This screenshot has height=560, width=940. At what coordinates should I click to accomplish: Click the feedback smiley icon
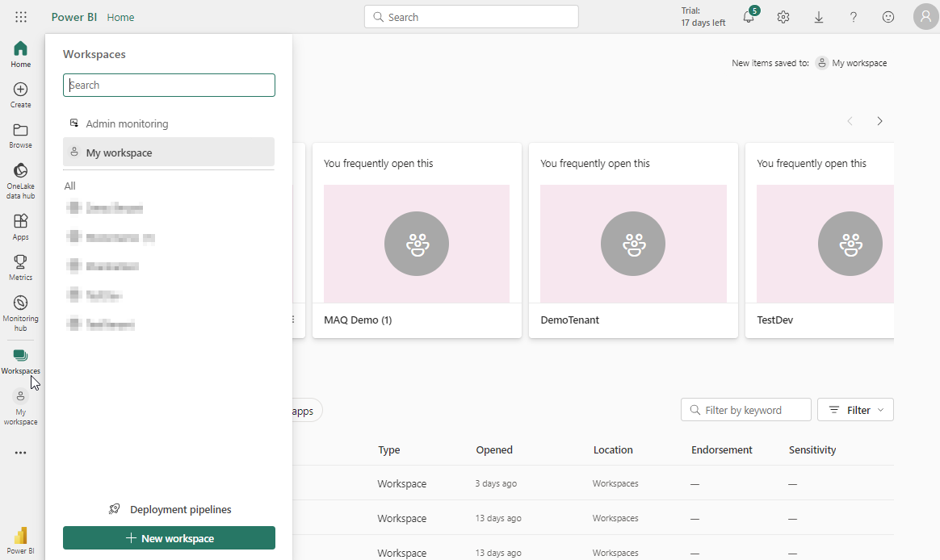[x=888, y=17]
